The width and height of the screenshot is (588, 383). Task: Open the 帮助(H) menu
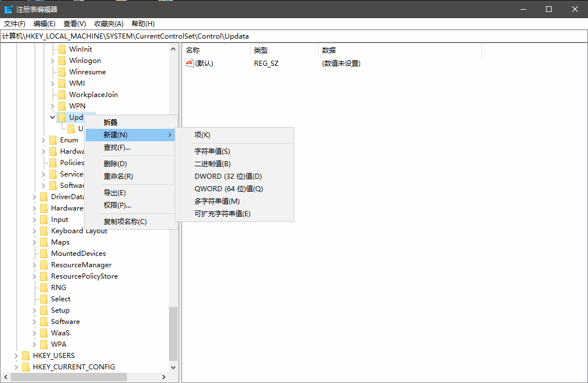tap(143, 24)
